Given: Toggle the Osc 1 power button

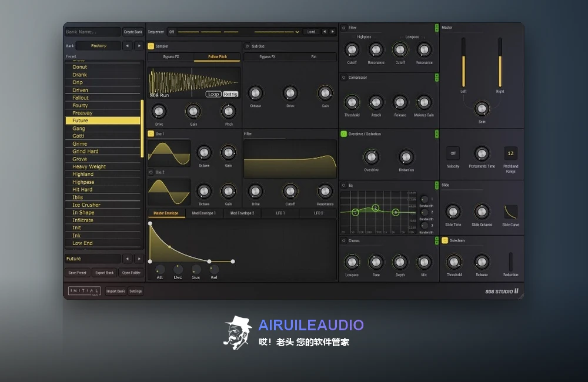Looking at the screenshot, I should coord(151,134).
